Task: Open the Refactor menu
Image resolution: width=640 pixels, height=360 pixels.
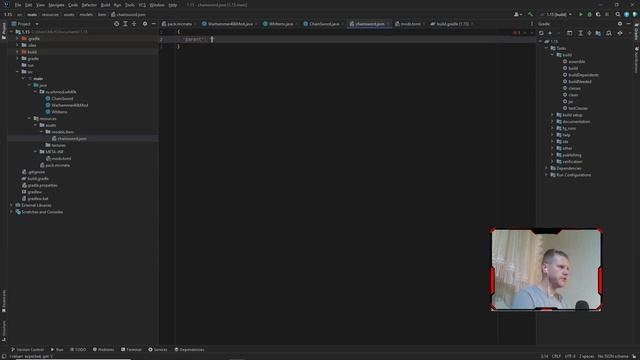Action: tap(89, 5)
